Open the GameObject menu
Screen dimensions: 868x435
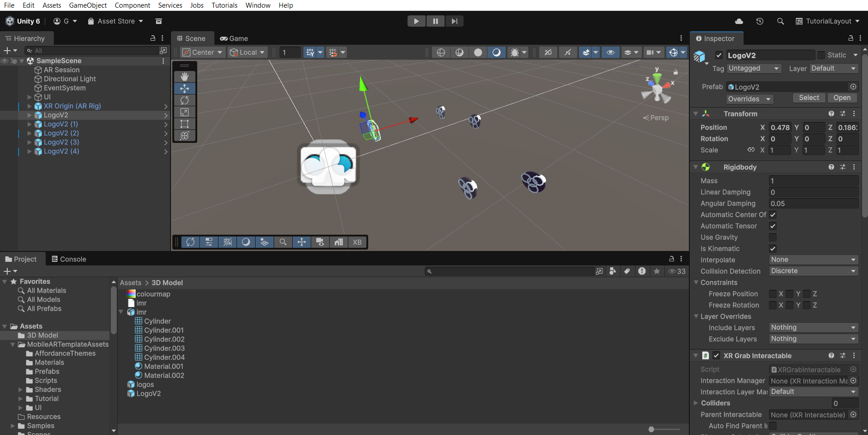(x=88, y=5)
